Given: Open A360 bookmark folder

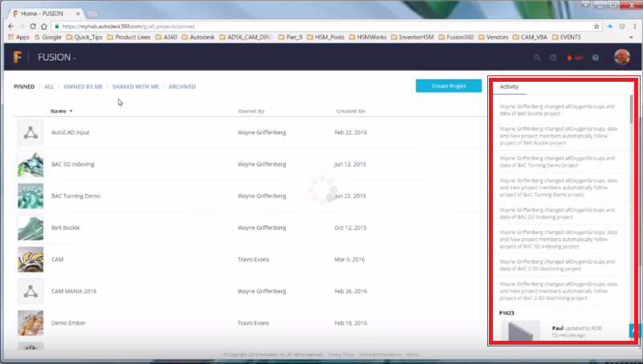Looking at the screenshot, I should pos(166,37).
